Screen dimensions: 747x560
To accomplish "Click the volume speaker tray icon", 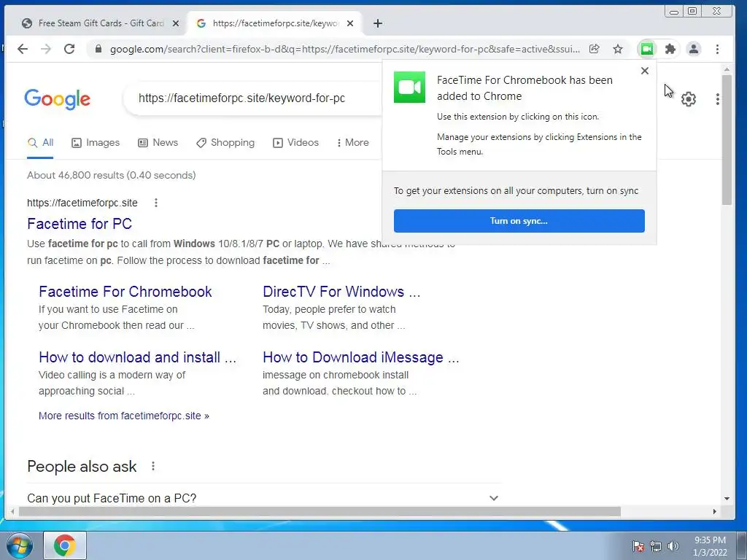I will 673,546.
